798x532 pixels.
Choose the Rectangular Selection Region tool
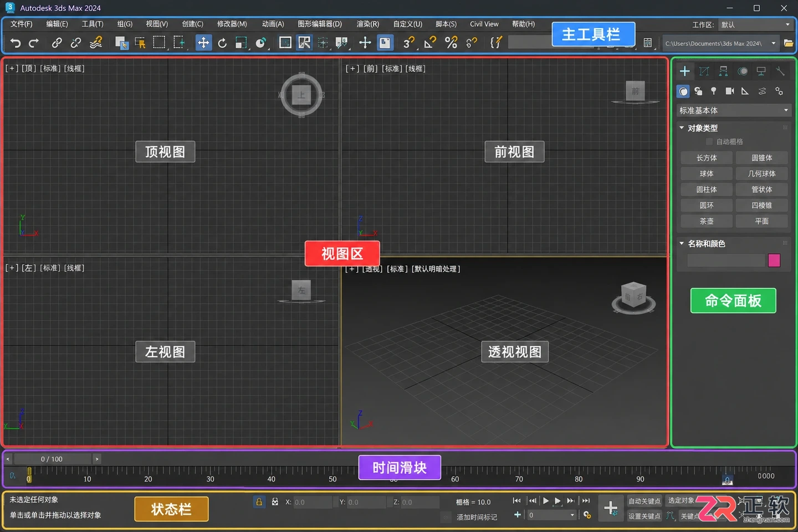159,43
